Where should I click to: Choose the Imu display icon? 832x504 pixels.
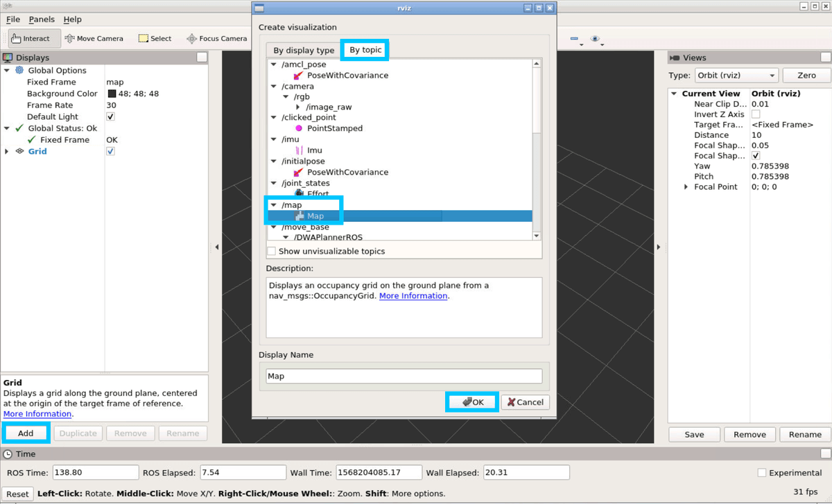tap(298, 150)
